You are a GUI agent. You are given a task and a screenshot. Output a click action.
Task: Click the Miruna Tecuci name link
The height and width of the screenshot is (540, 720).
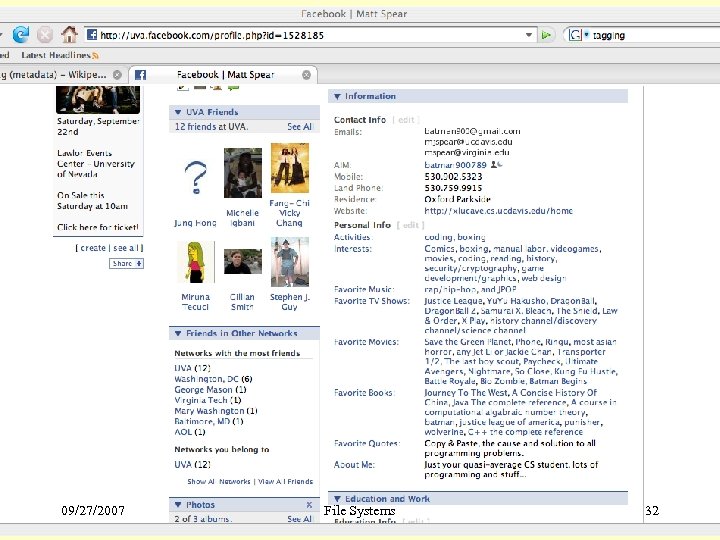[x=195, y=302]
